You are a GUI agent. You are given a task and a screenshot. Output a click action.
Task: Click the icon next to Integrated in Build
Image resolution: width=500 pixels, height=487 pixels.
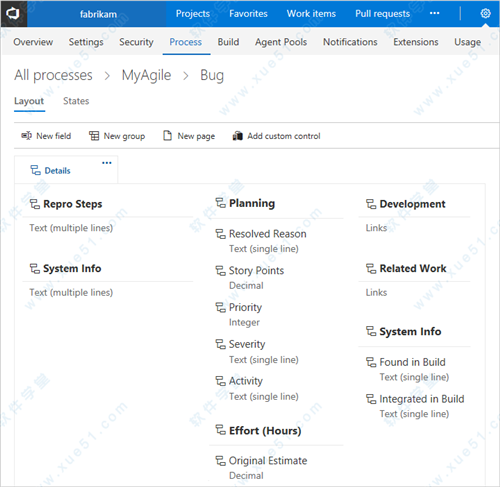371,399
